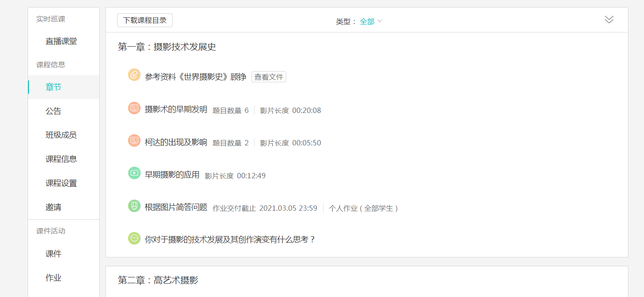Click the 查看文件 button
Viewport: 644px width, 297px height.
point(269,77)
